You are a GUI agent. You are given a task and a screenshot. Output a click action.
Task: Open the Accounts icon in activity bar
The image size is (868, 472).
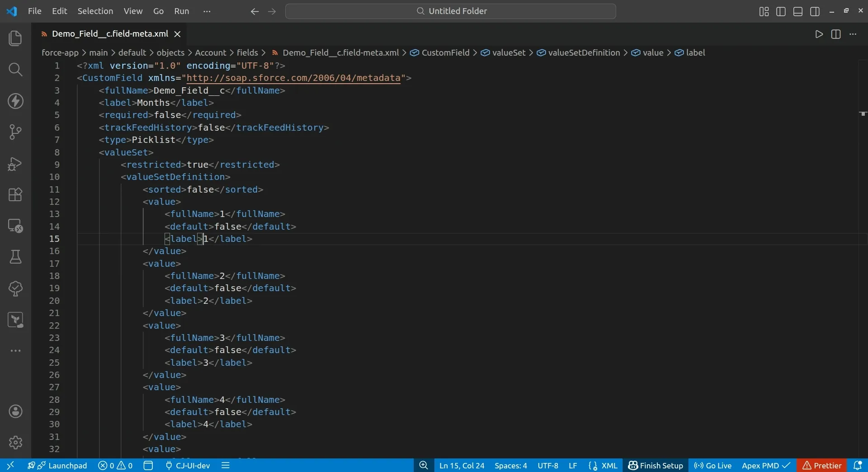coord(15,411)
